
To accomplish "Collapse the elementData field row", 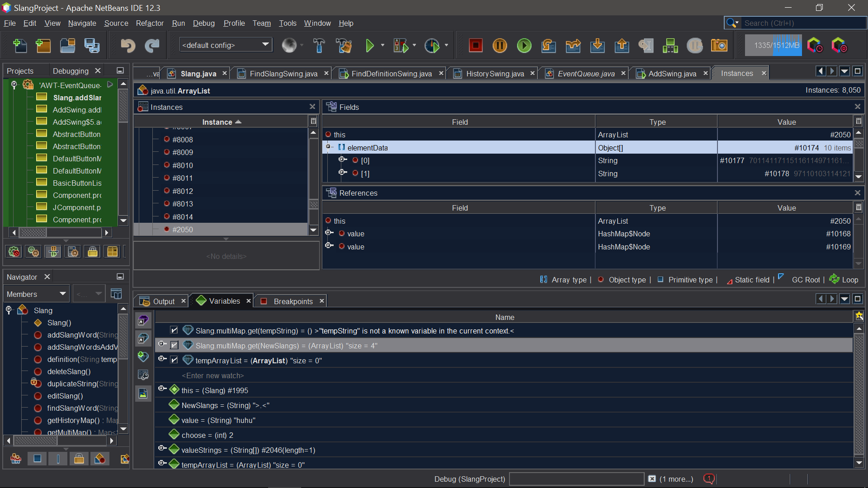I will point(329,147).
